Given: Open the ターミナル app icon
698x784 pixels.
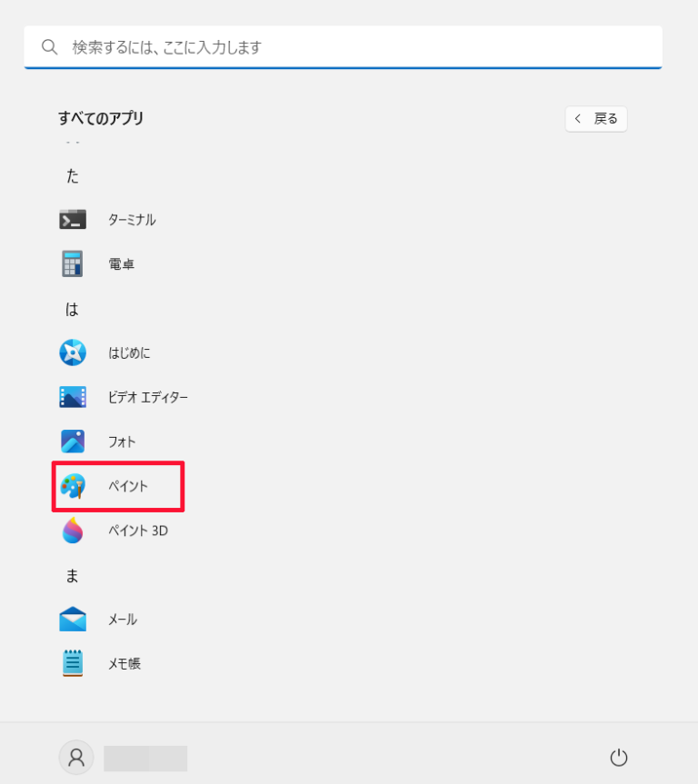Looking at the screenshot, I should pyautogui.click(x=73, y=220).
